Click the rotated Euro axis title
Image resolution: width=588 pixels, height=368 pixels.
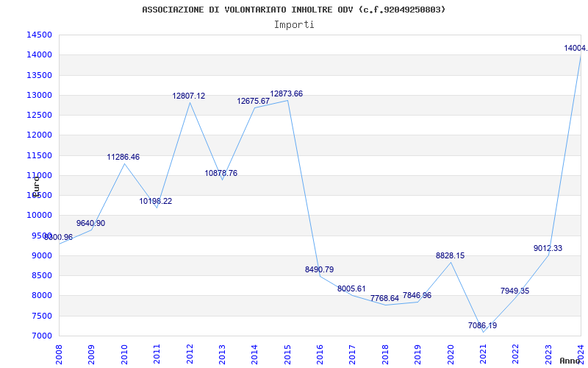click(36, 186)
